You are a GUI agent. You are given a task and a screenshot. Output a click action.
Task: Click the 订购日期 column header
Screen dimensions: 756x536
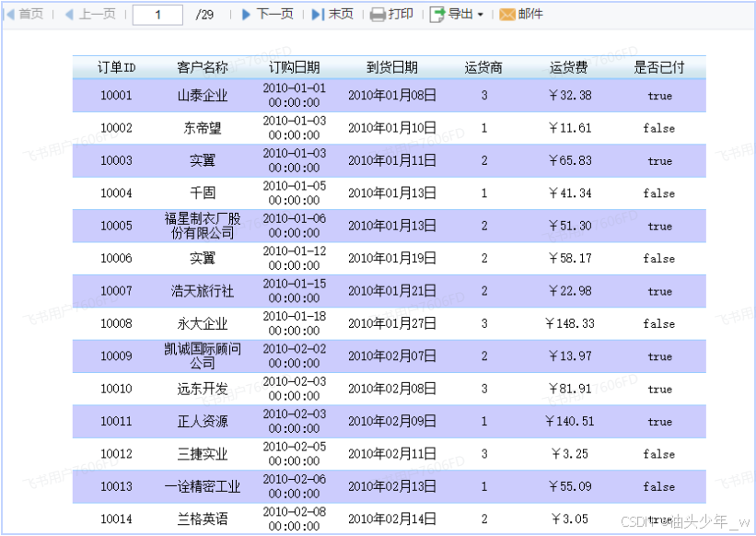294,67
